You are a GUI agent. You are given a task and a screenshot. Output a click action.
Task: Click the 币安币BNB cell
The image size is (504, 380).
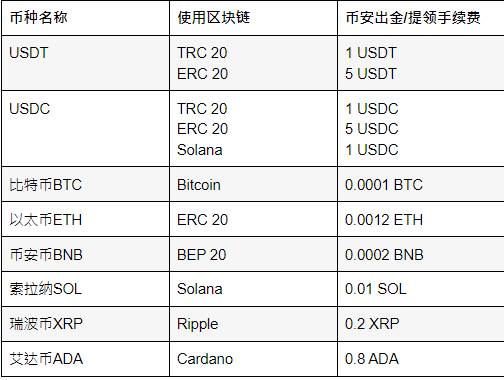pos(85,254)
